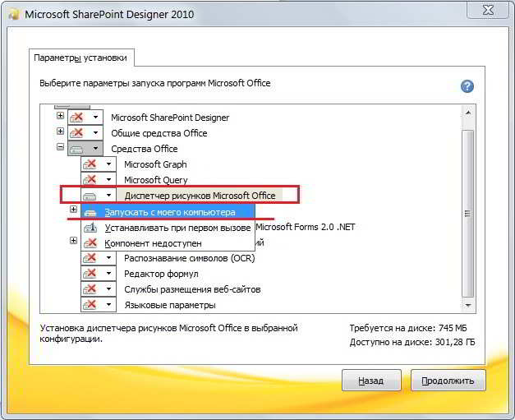Click the scrollbar down arrow in feature list
The image size is (515, 420).
pos(468,305)
